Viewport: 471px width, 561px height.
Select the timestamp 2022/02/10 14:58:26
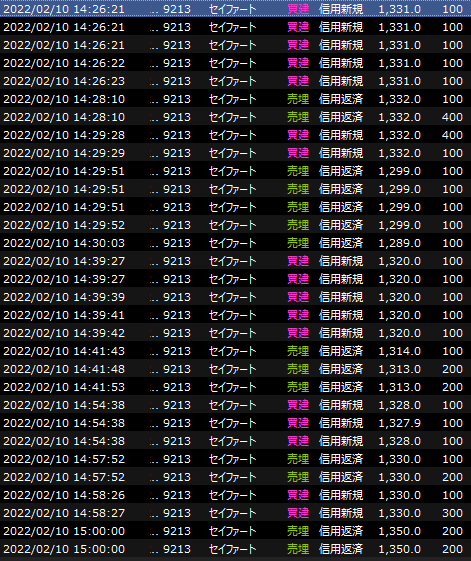(64, 495)
